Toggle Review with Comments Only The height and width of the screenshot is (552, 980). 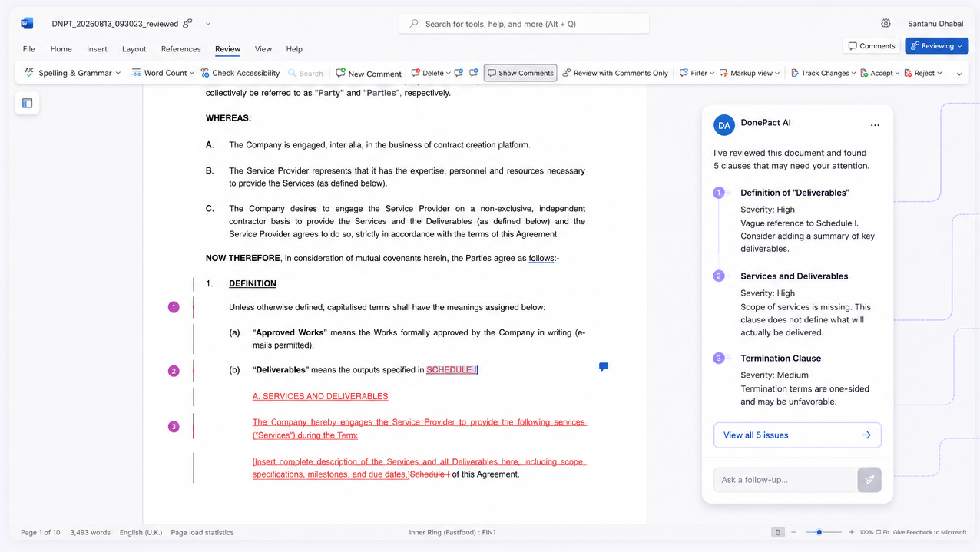pos(615,73)
